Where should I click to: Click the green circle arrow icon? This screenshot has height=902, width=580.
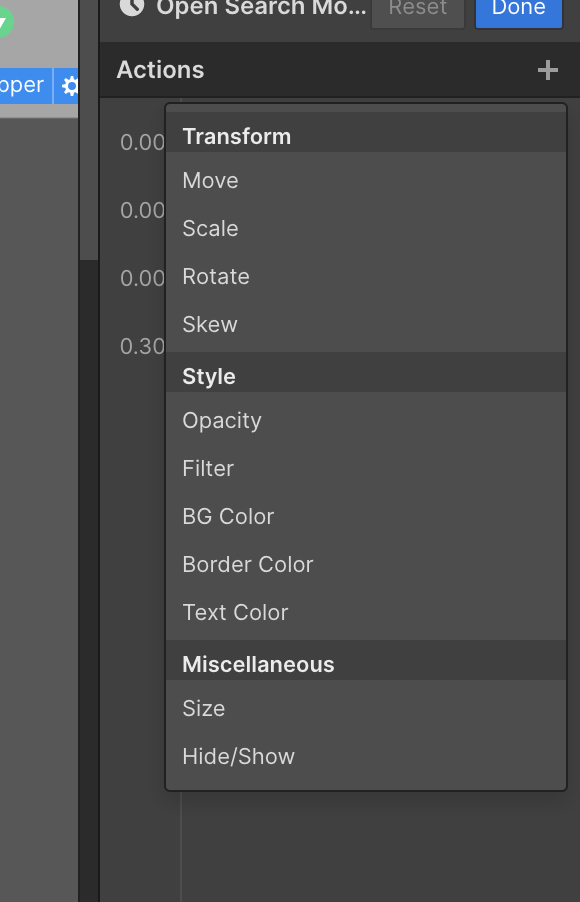click(x=5, y=24)
